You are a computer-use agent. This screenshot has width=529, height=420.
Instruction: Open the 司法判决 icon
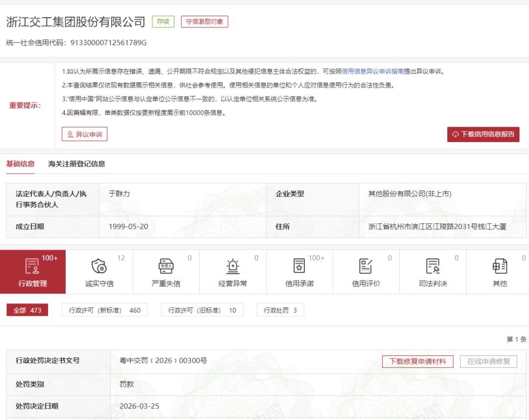pyautogui.click(x=433, y=266)
